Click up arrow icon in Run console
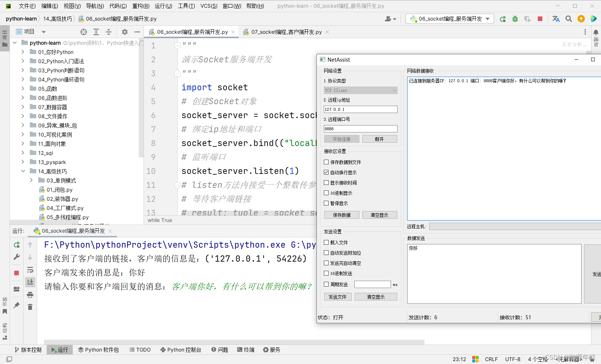Image resolution: width=601 pixels, height=364 pixels. 30,245
